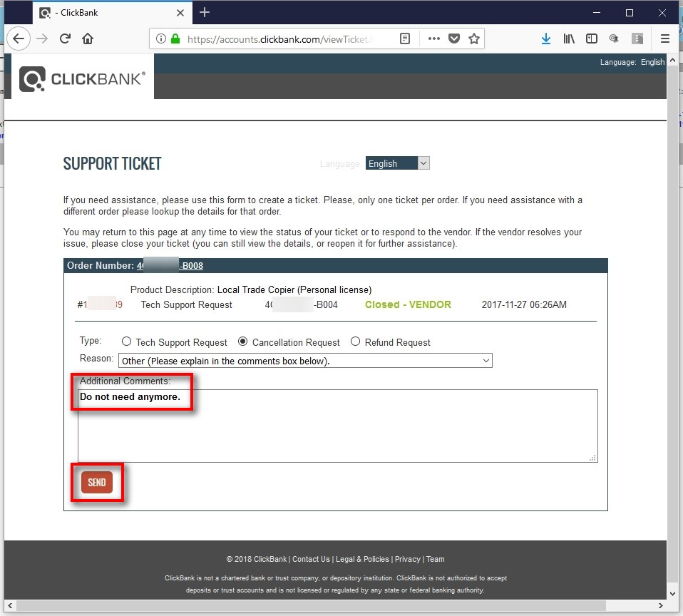Open the Firefox hamburger menu

pos(664,38)
